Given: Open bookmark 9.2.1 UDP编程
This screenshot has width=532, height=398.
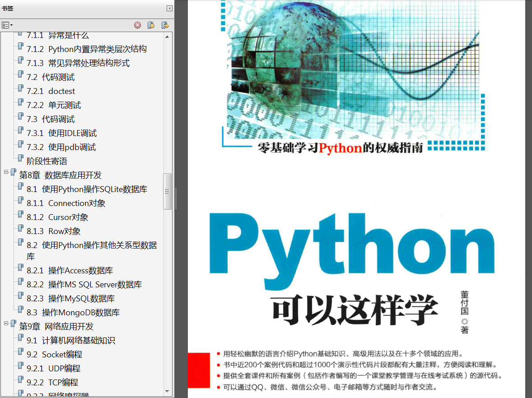Looking at the screenshot, I should (x=54, y=369).
